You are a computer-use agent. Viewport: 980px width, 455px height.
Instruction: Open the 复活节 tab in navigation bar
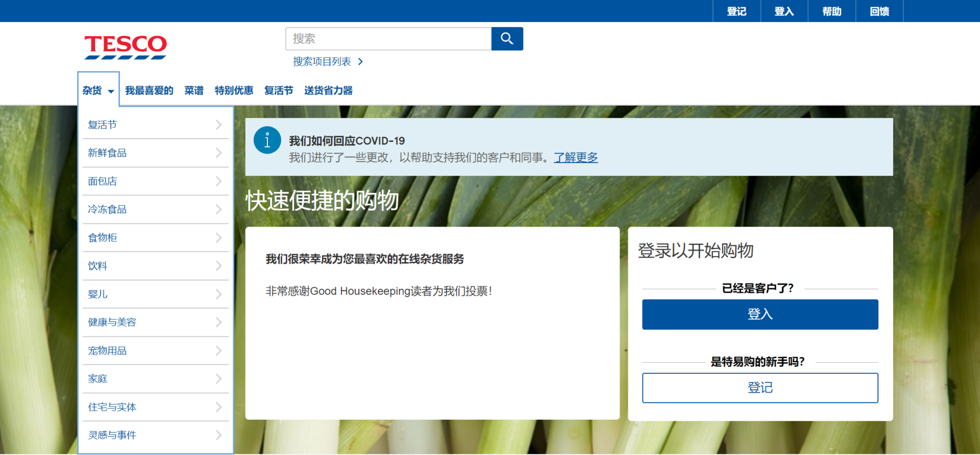(x=279, y=91)
